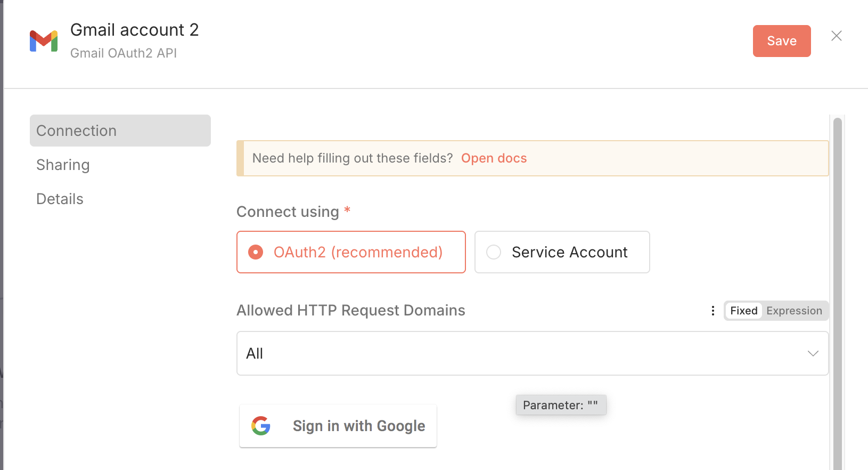
Task: Switch parameter mode to Fixed
Action: pyautogui.click(x=743, y=311)
